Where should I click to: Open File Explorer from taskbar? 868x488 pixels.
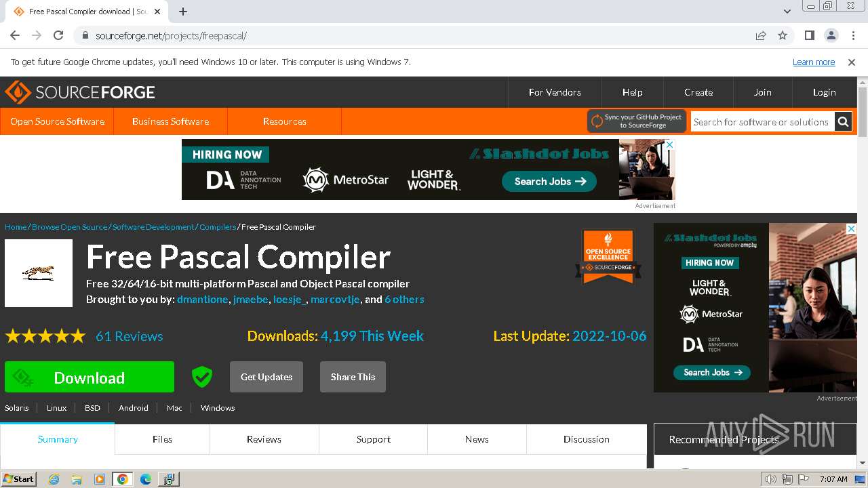click(x=77, y=479)
